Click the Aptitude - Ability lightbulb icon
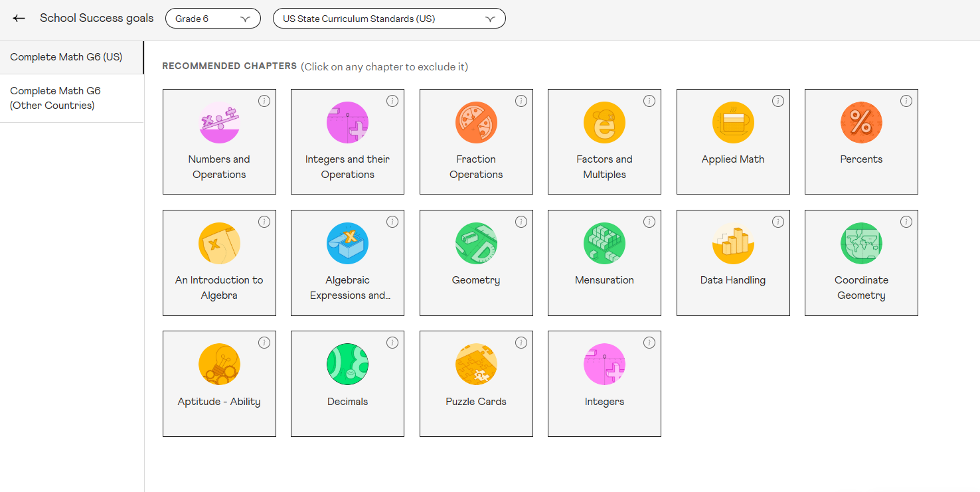 coord(219,364)
